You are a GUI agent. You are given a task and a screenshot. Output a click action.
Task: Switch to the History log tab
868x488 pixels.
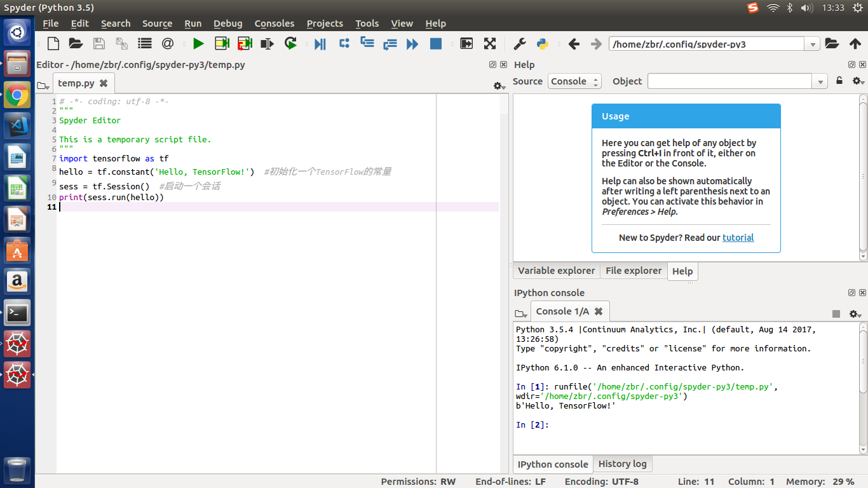pos(623,464)
